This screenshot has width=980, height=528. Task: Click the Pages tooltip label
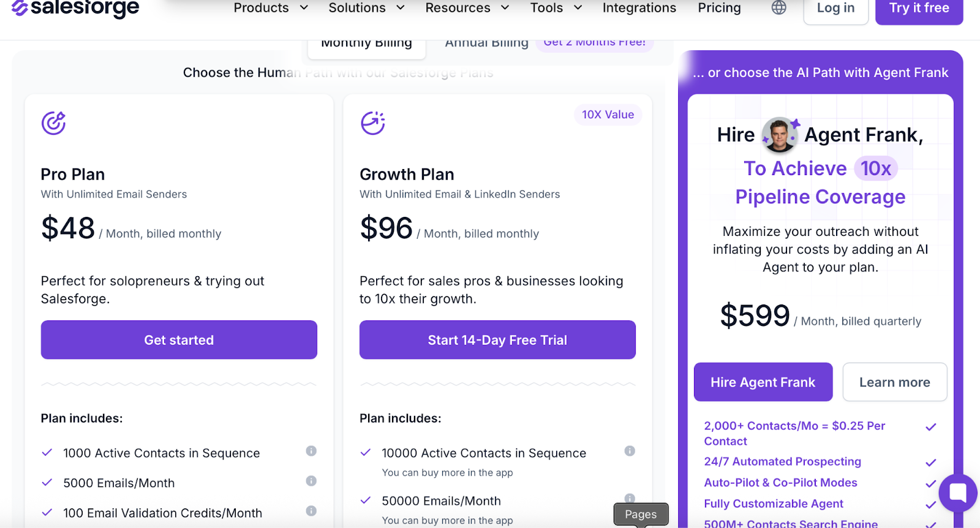(x=640, y=514)
